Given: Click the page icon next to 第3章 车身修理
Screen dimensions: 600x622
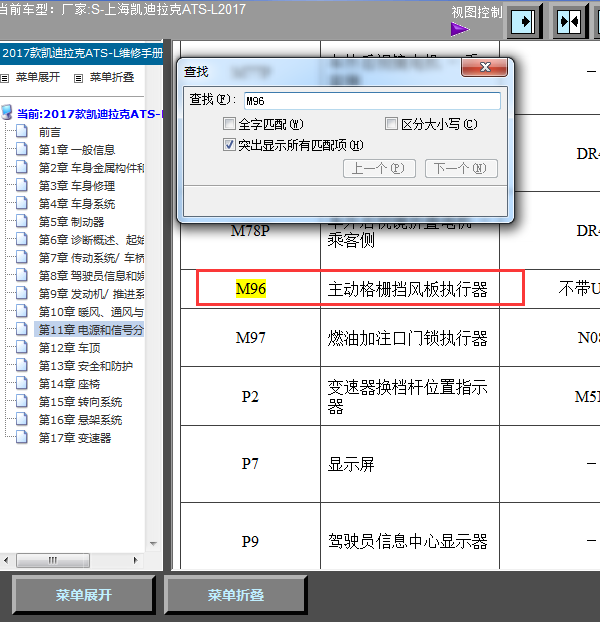Looking at the screenshot, I should [21, 185].
